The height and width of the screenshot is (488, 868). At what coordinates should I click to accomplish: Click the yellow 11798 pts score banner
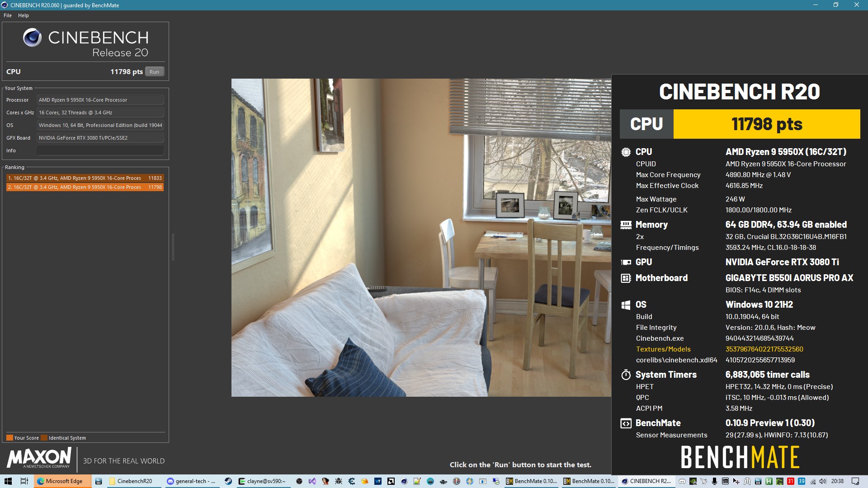[767, 124]
